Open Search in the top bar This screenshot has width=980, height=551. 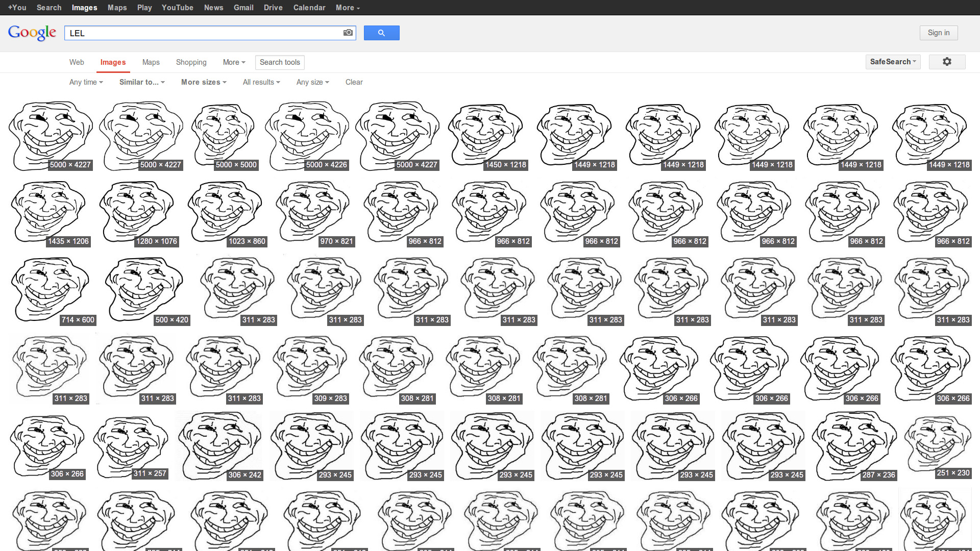(x=49, y=8)
